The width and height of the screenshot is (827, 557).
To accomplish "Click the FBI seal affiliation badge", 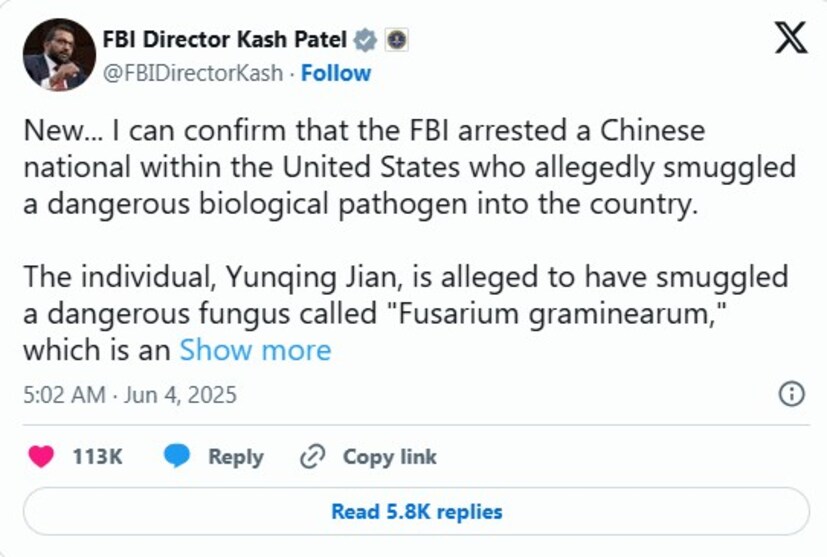I will (x=397, y=40).
